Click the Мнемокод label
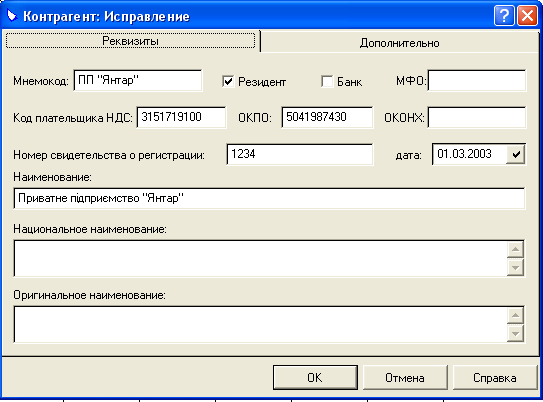The image size is (543, 402). (41, 81)
